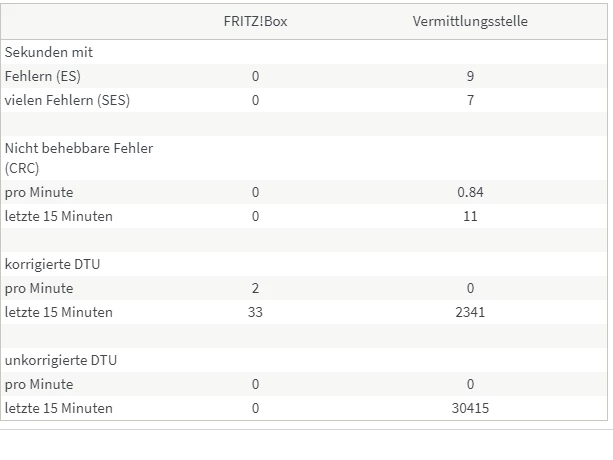Select the FRITZ!Box korrigierte DTU value 33
Image resolution: width=613 pixels, height=460 pixels.
coord(255,312)
